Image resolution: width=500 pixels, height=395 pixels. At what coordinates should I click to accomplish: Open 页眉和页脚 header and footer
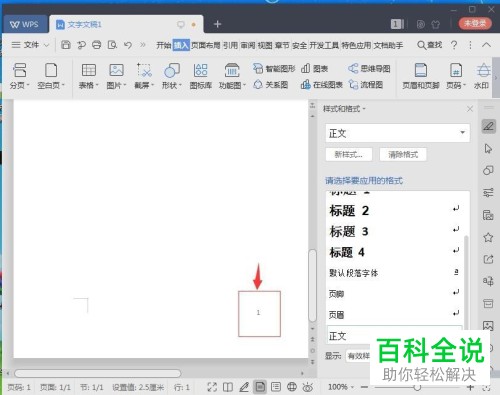(421, 76)
